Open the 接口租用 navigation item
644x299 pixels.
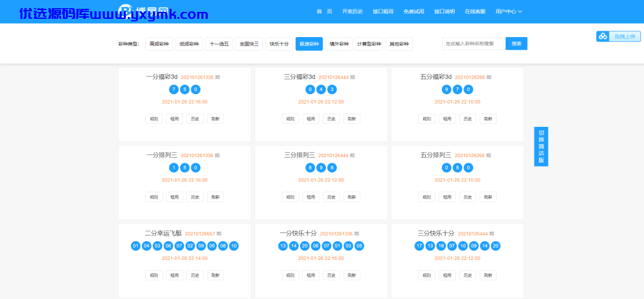pyautogui.click(x=383, y=11)
